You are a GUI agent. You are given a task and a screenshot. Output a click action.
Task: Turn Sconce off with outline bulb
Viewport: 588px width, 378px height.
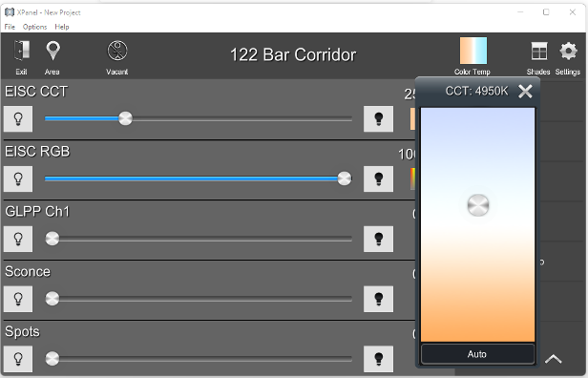click(18, 299)
